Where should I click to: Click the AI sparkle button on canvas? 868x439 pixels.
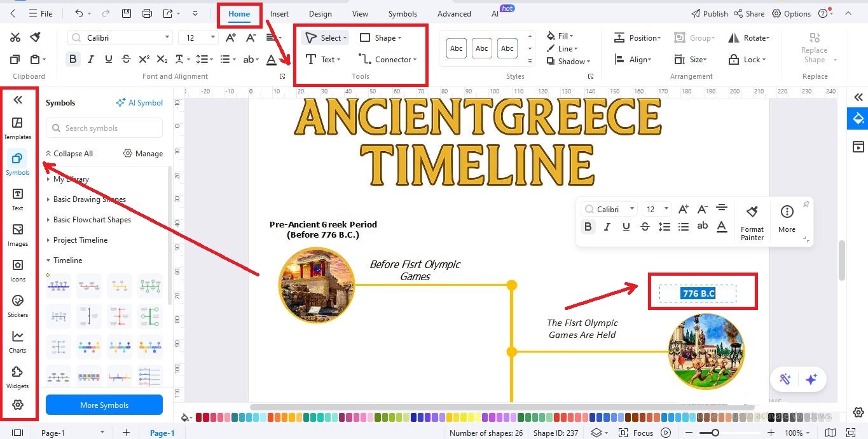[x=811, y=379]
